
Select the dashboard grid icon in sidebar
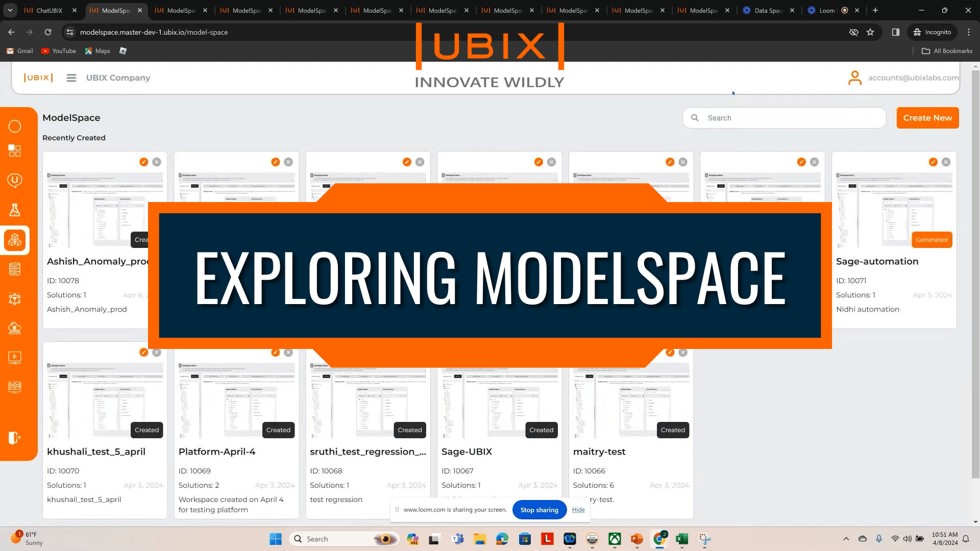pyautogui.click(x=15, y=151)
